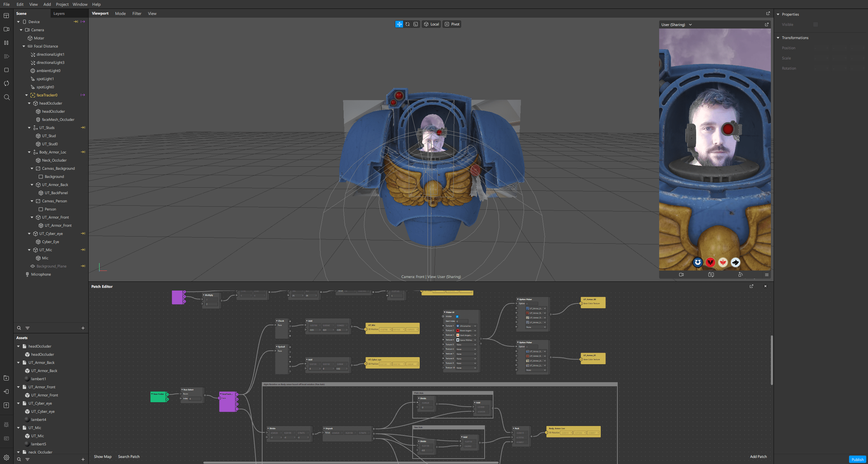Click the send to device icon in left toolbar
Screen dimensions: 868x464
pyautogui.click(x=6, y=392)
